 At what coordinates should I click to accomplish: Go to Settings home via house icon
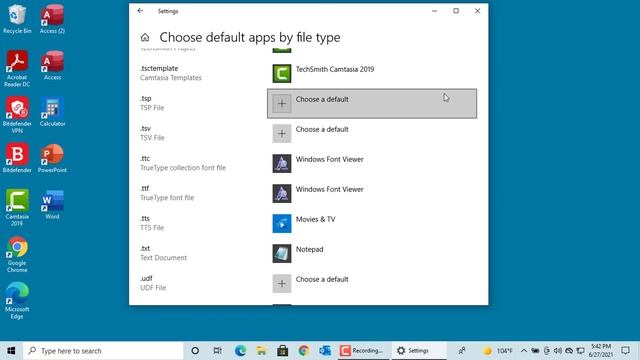pos(145,38)
